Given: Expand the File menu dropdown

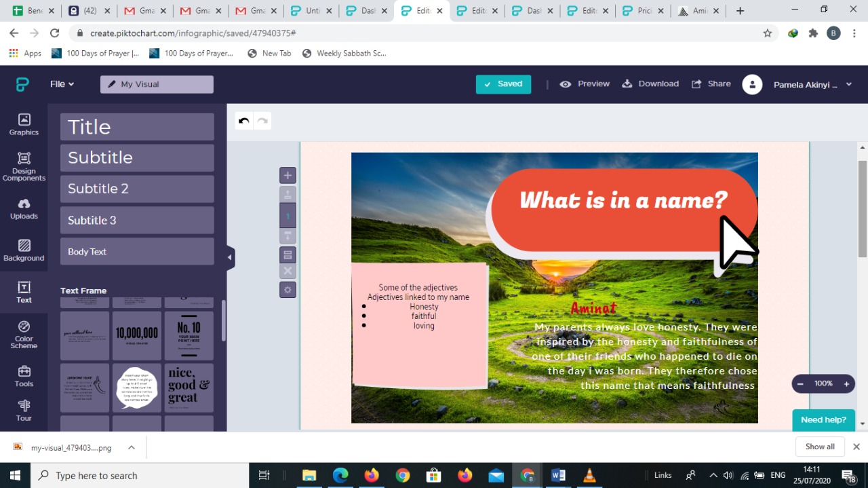Looking at the screenshot, I should click(62, 84).
